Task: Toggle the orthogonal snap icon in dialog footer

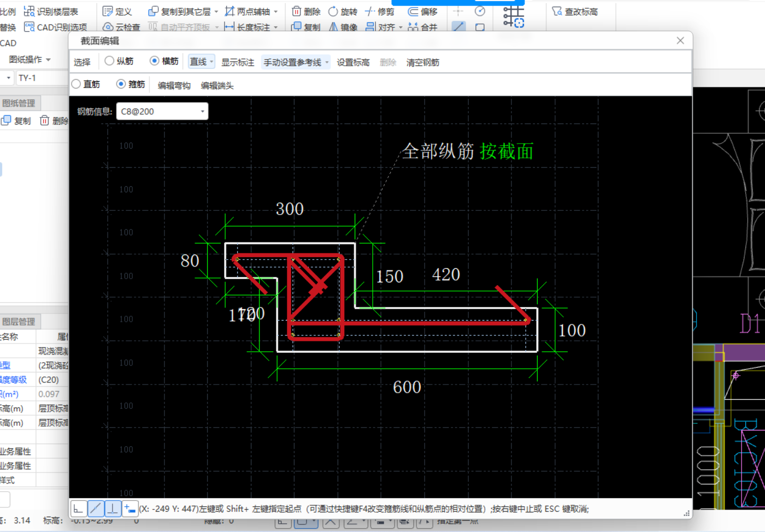Action: 79,509
